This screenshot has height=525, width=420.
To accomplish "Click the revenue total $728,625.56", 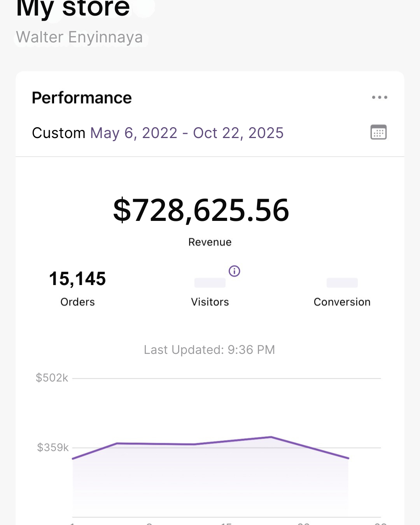I will [x=201, y=211].
